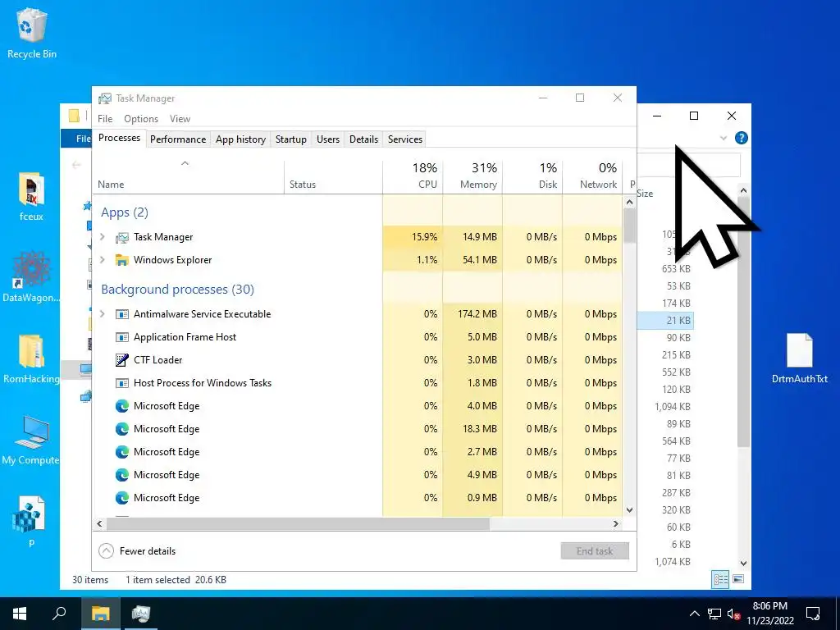Screen dimensions: 840x630
Task: Click the Edge icon using 18.3 MB
Action: tap(122, 429)
